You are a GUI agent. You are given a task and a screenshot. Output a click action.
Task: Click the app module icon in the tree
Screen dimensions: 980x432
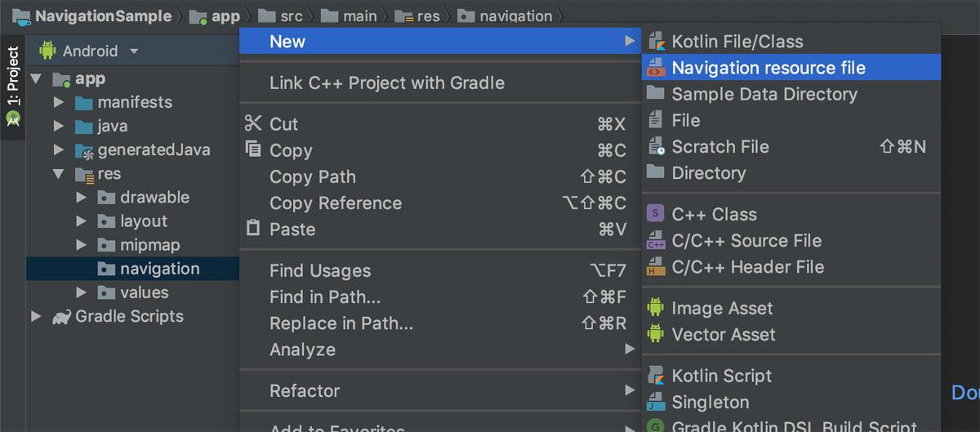61,79
